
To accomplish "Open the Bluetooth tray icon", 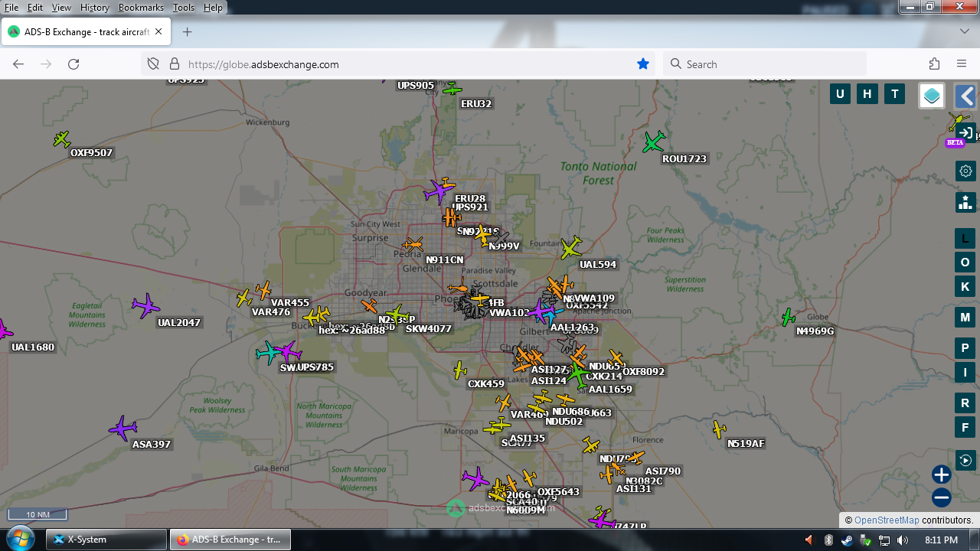I will point(828,540).
